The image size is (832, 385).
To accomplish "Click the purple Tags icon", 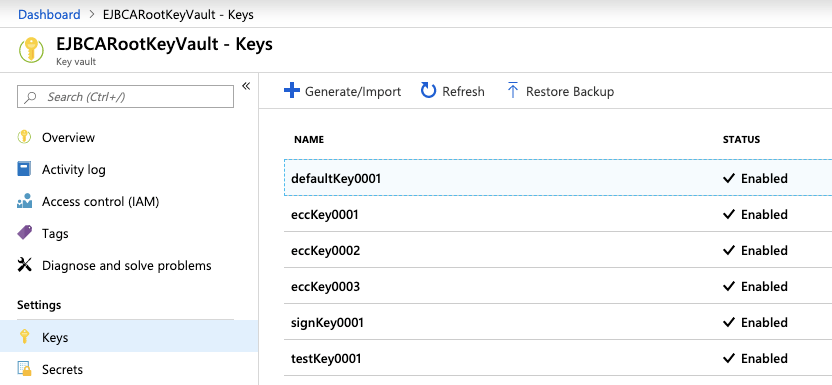I will [x=24, y=233].
